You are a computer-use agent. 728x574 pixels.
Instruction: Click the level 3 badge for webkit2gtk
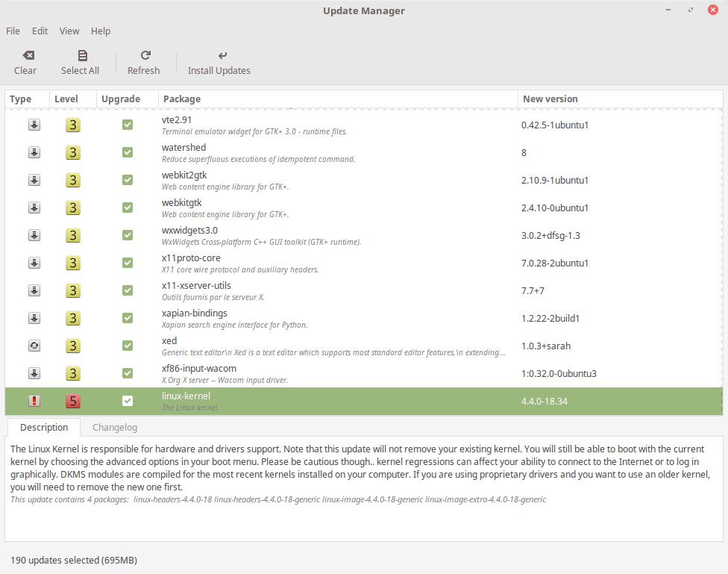click(x=73, y=180)
